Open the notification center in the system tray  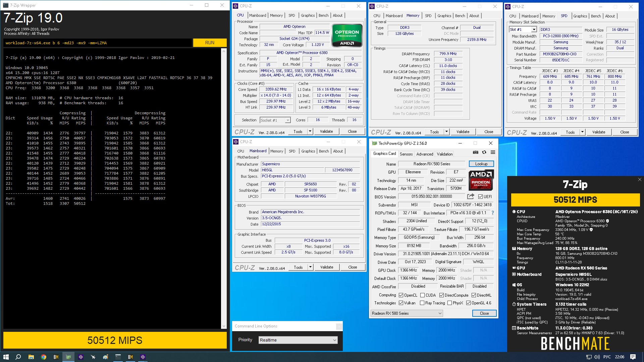[633, 357]
